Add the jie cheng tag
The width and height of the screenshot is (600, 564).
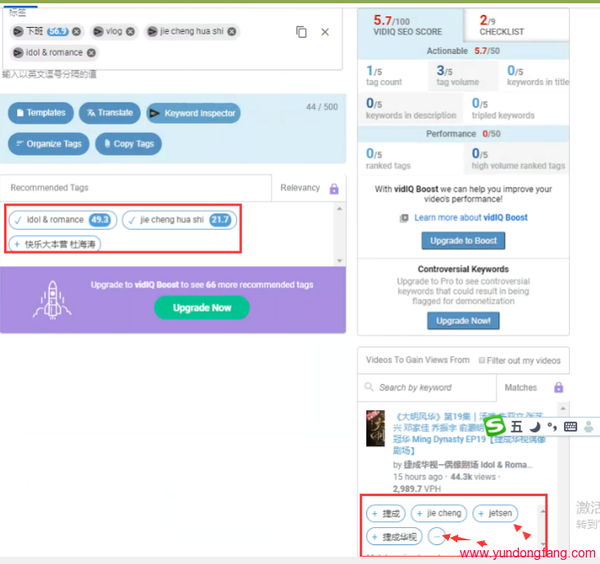point(439,513)
